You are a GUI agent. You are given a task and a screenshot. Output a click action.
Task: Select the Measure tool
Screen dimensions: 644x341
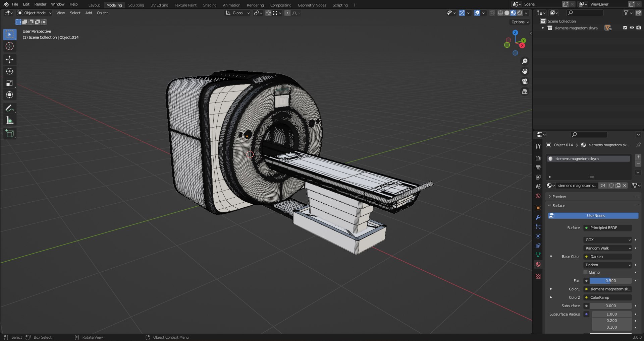pyautogui.click(x=9, y=120)
